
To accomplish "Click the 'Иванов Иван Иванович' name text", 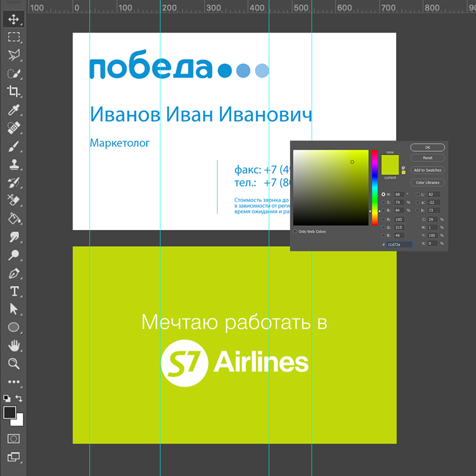I will (x=201, y=115).
